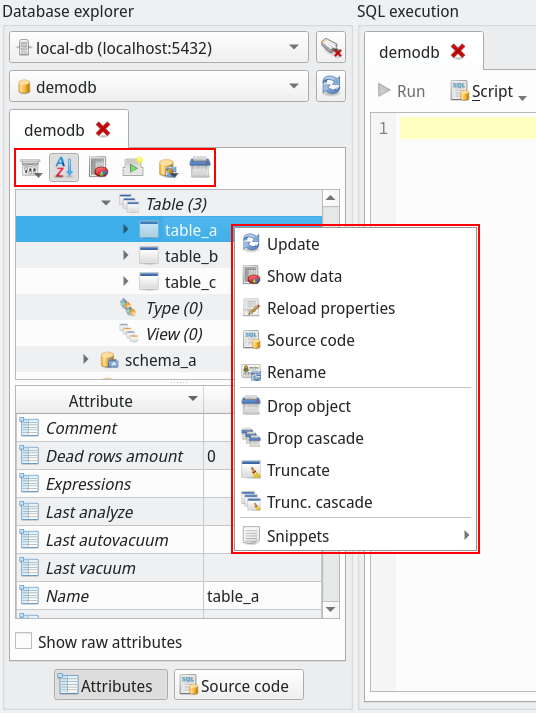536x713 pixels.
Task: Open the Snippets submenu
Action: [356, 536]
